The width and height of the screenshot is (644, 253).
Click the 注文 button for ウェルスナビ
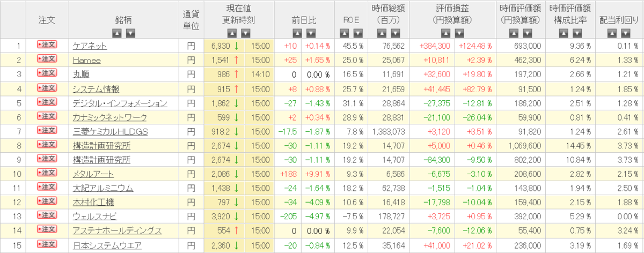[x=47, y=215]
